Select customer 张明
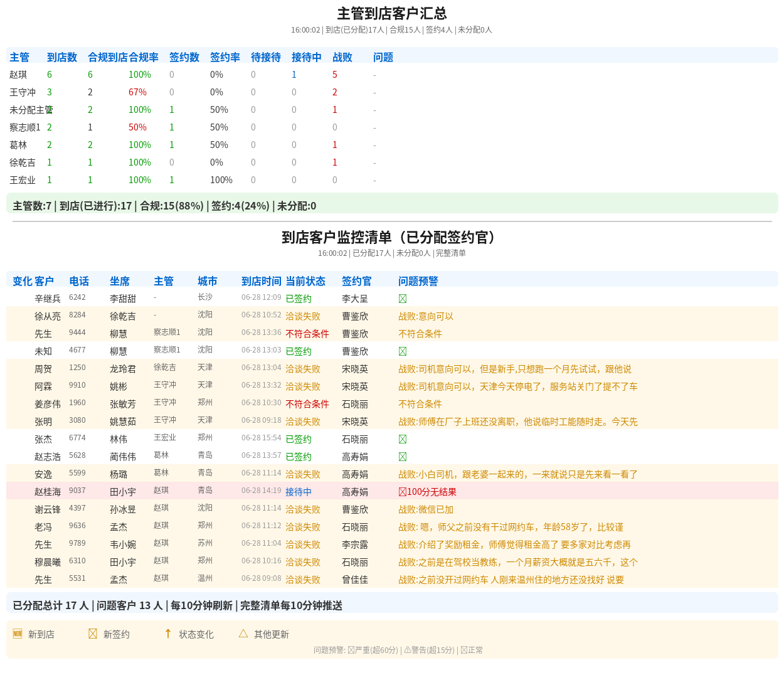 click(43, 422)
